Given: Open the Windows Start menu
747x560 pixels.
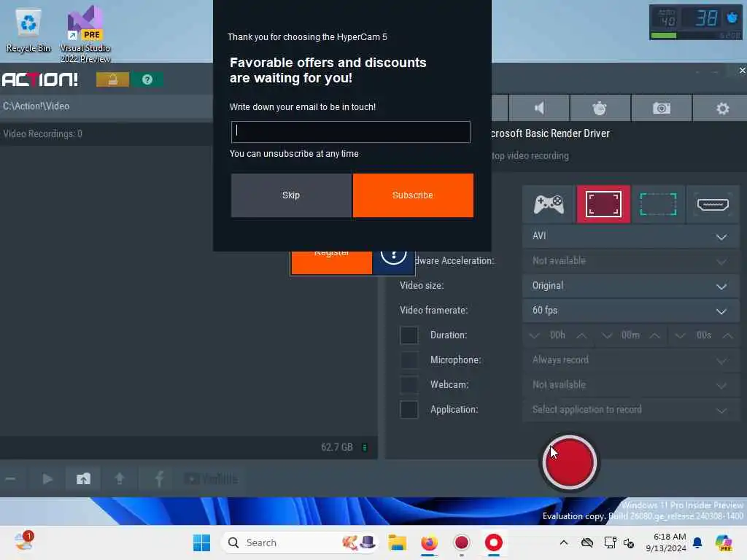Looking at the screenshot, I should pyautogui.click(x=202, y=542).
